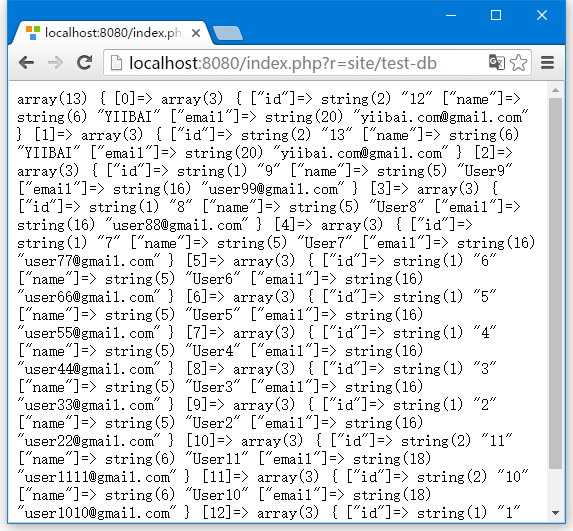Image resolution: width=573 pixels, height=531 pixels.
Task: Click the URL in the address bar
Action: coord(283,63)
